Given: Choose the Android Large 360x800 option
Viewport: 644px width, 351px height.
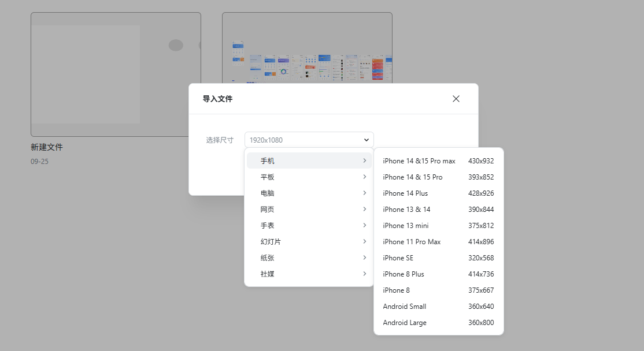Looking at the screenshot, I should tap(437, 322).
